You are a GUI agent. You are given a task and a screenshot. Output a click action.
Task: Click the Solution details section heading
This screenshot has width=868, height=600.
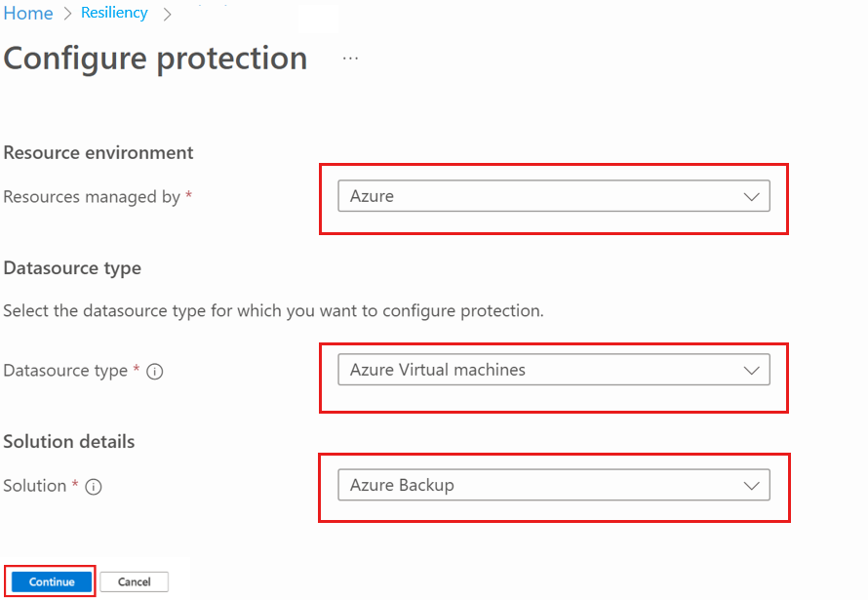(69, 442)
